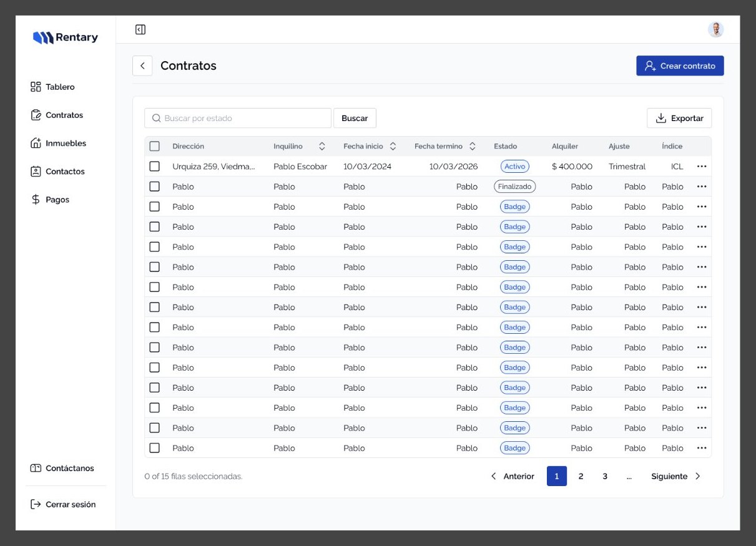756x546 pixels.
Task: Go to page 2 in pagination
Action: click(x=581, y=476)
